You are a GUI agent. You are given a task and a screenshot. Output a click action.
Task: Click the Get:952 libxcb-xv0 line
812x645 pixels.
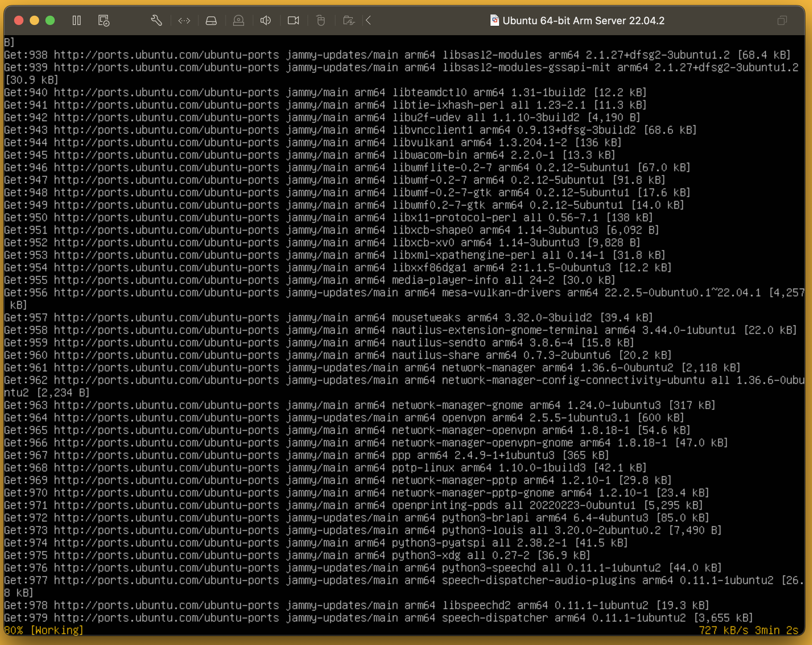click(322, 242)
